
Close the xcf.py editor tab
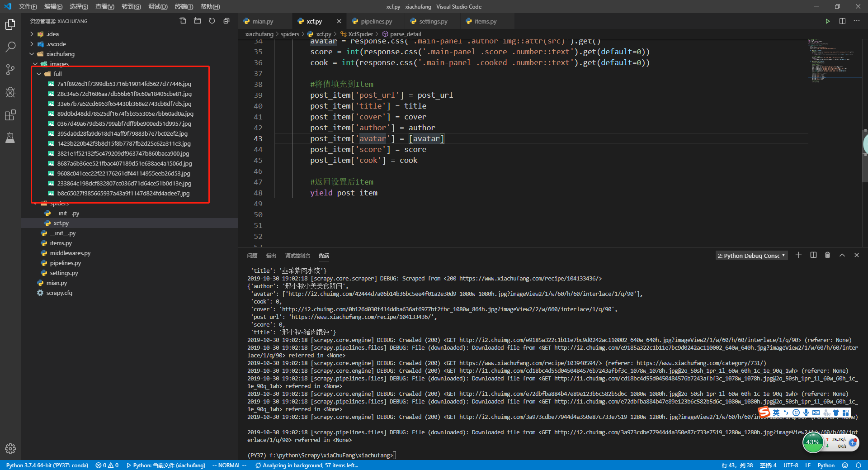pos(339,21)
